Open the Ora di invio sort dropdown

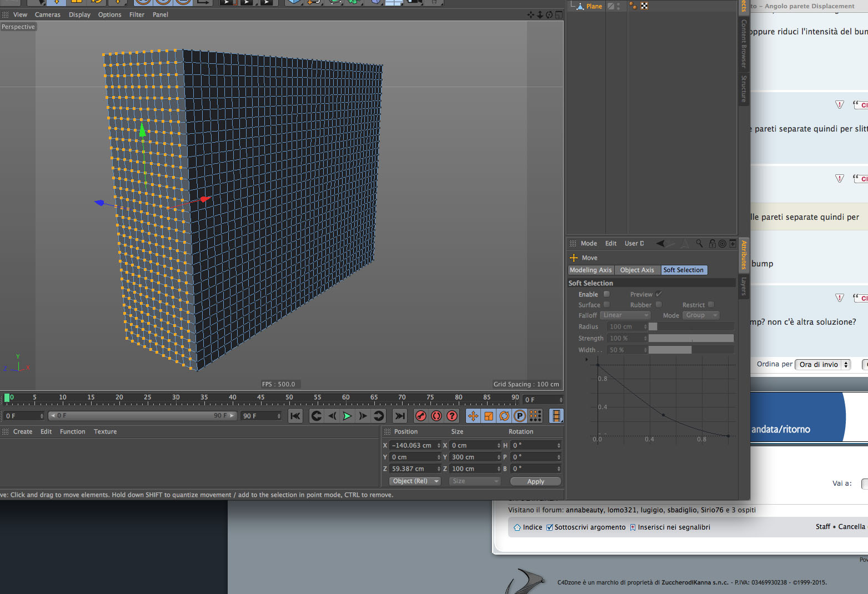823,365
